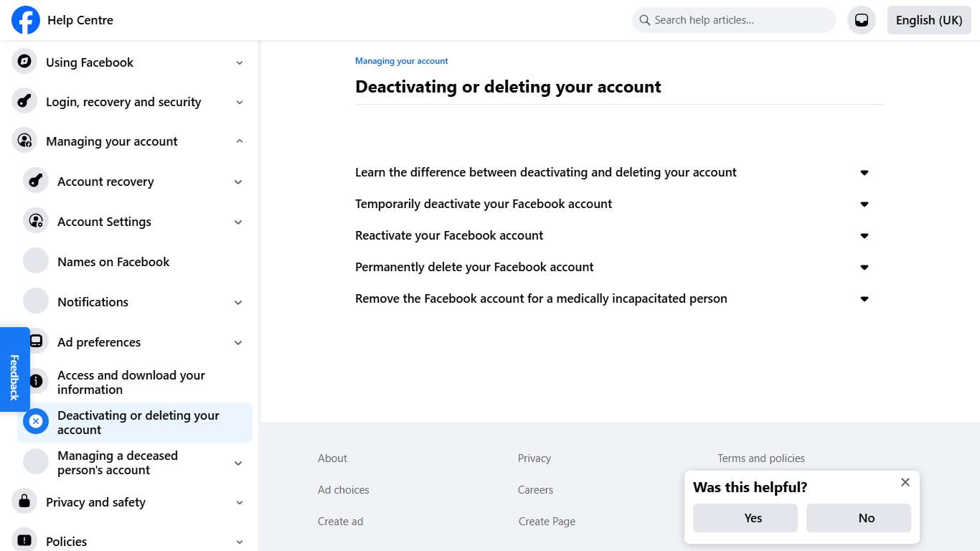Screen dimensions: 980x551
Task: Collapse the Managing your account chevron
Action: [x=239, y=141]
